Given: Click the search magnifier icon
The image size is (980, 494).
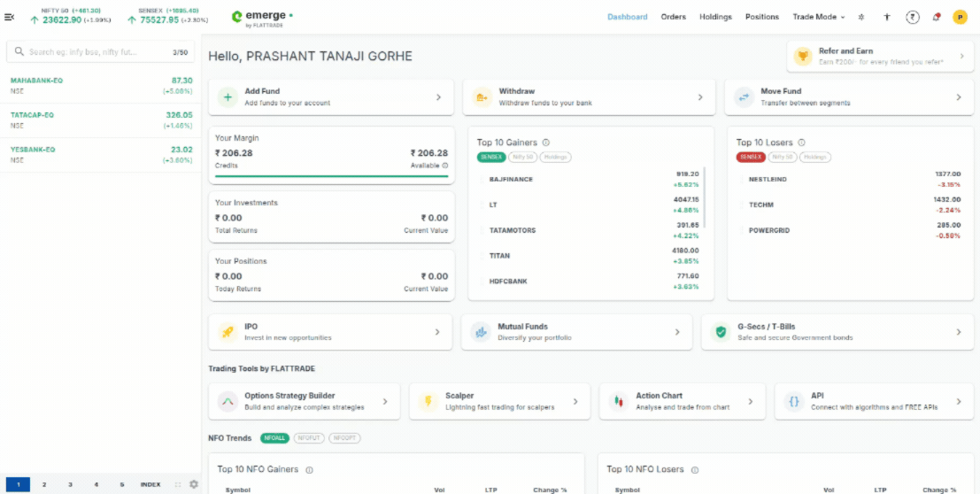Looking at the screenshot, I should click(19, 52).
